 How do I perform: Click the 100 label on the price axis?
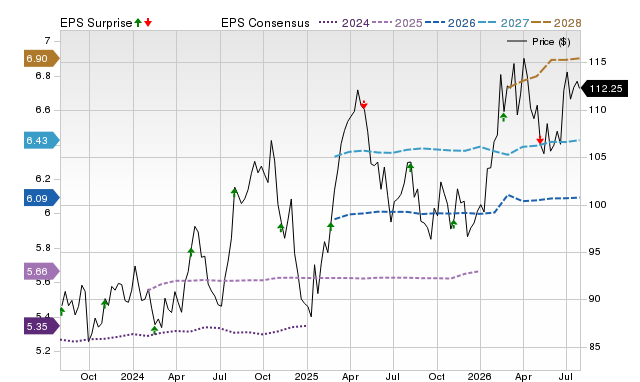pos(598,204)
